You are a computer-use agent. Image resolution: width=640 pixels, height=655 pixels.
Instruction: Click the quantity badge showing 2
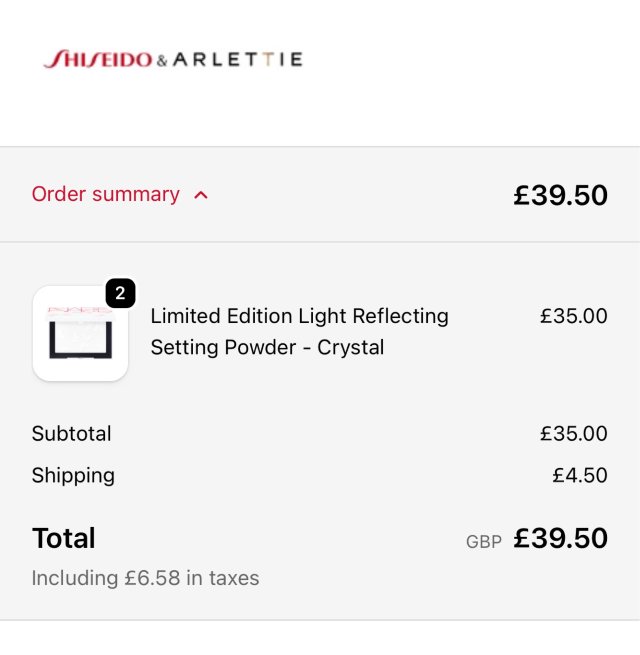click(x=120, y=294)
